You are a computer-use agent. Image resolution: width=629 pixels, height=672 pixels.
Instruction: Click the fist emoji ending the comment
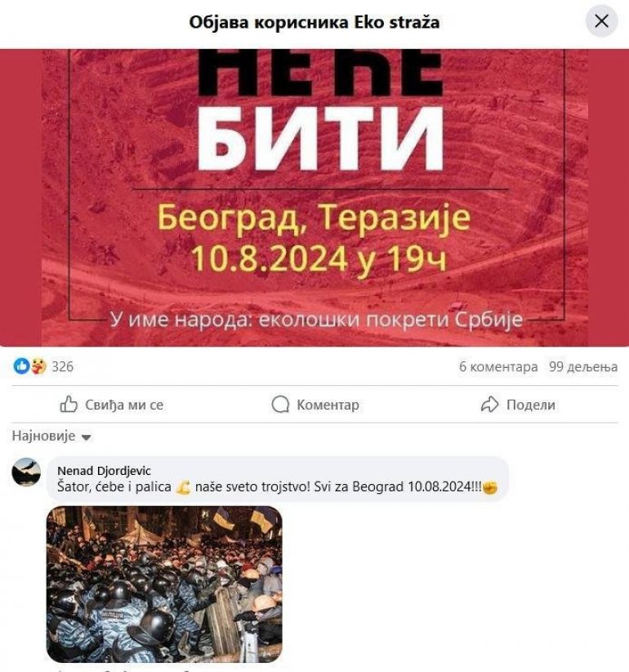coord(490,488)
